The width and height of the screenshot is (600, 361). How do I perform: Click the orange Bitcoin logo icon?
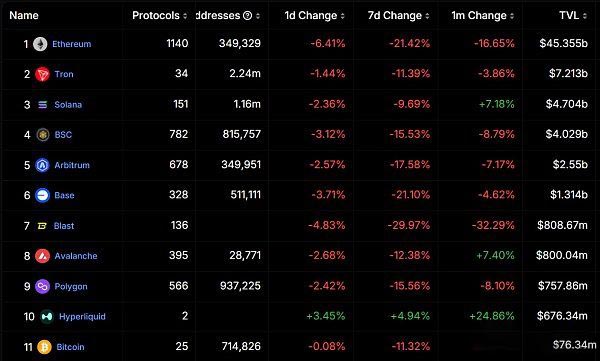pos(44,347)
